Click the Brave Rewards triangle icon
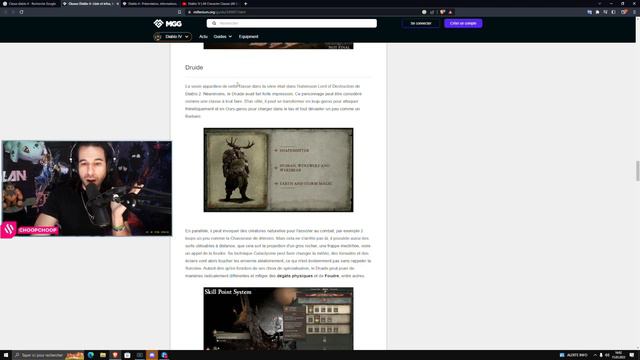This screenshot has width=640, height=360. 451,12
